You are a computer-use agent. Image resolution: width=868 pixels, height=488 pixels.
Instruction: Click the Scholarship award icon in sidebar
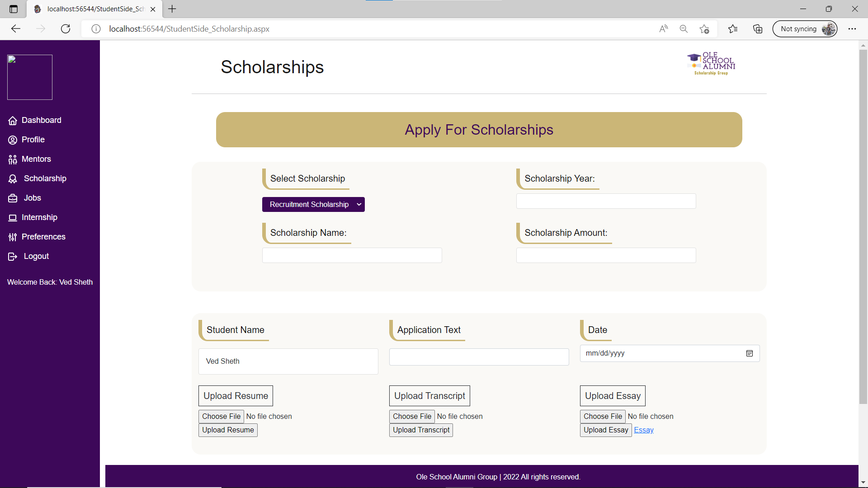point(13,179)
